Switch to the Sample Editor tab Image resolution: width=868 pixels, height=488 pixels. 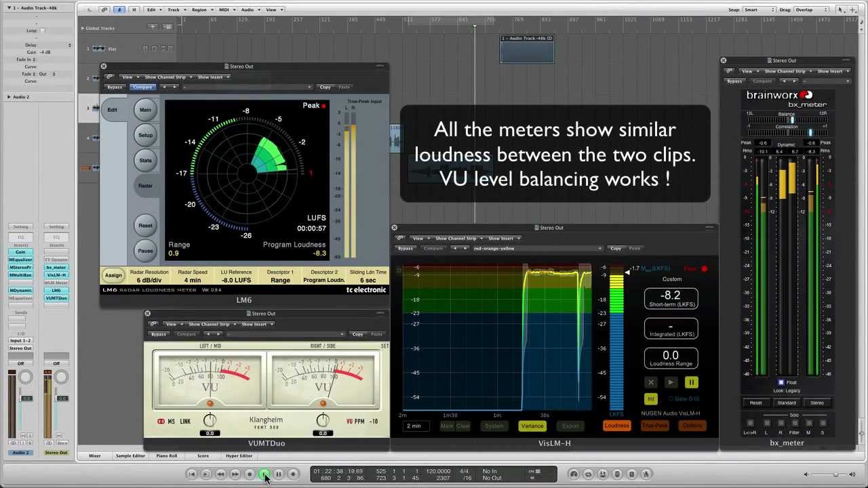[130, 455]
